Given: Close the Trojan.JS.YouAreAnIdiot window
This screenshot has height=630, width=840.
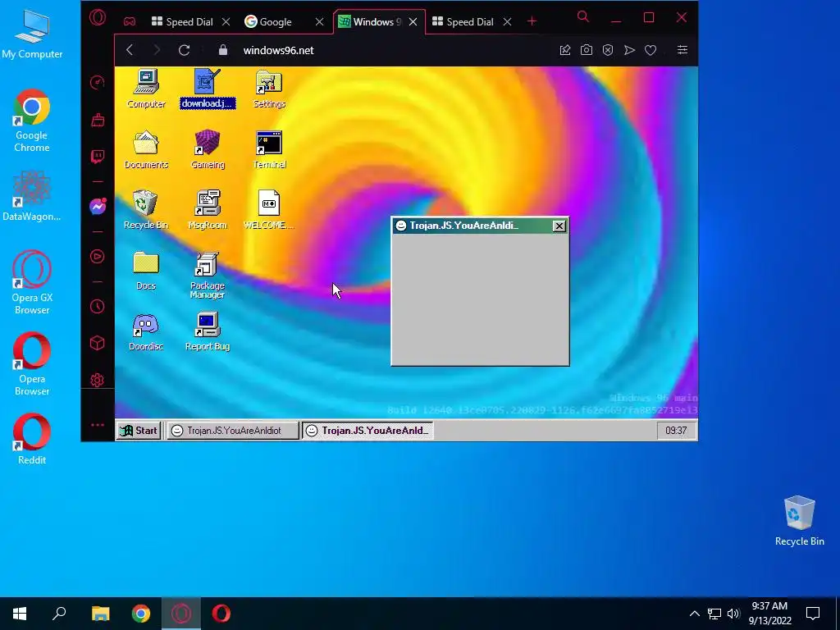Looking at the screenshot, I should pyautogui.click(x=559, y=226).
